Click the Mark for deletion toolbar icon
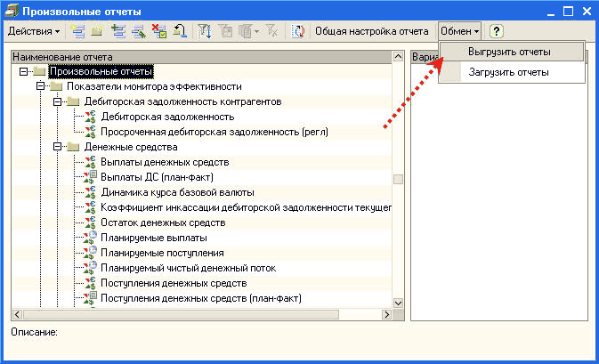599x364 pixels. [158, 31]
